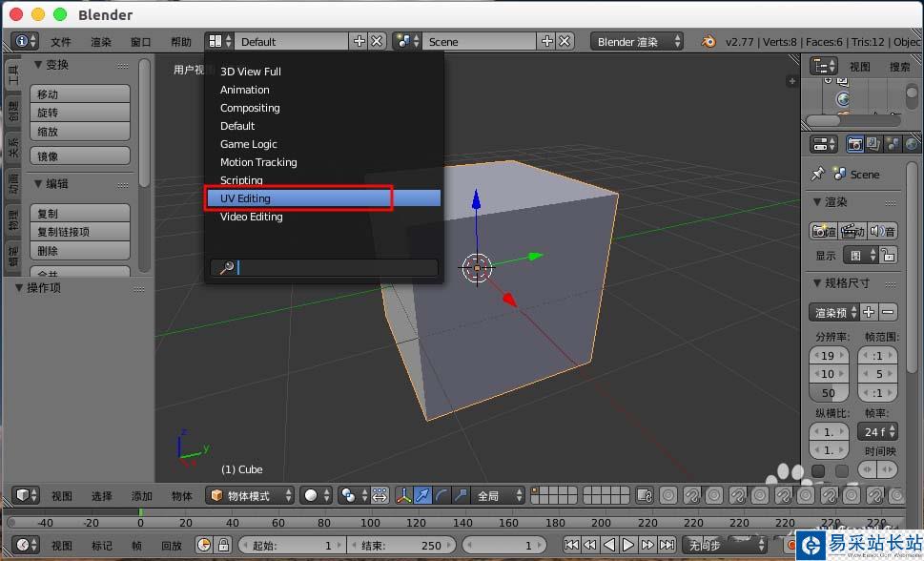The height and width of the screenshot is (561, 924).
Task: Click the scene browse icon
Action: (406, 41)
